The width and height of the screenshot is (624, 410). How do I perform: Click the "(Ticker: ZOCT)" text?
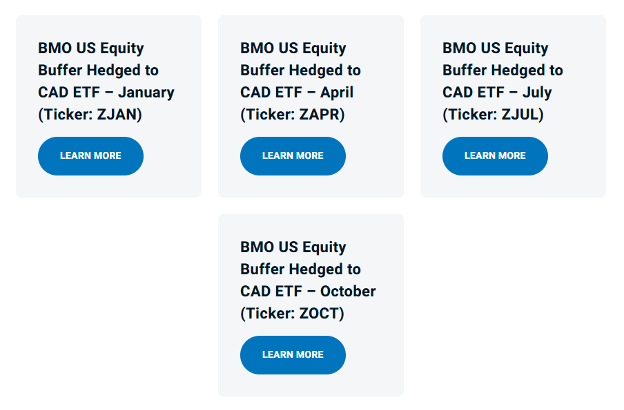click(292, 313)
